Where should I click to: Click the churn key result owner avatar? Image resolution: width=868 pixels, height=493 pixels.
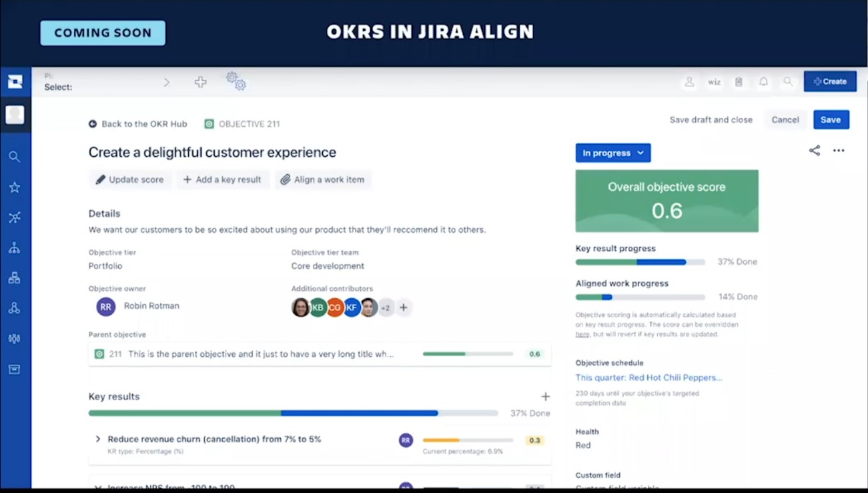tap(406, 440)
